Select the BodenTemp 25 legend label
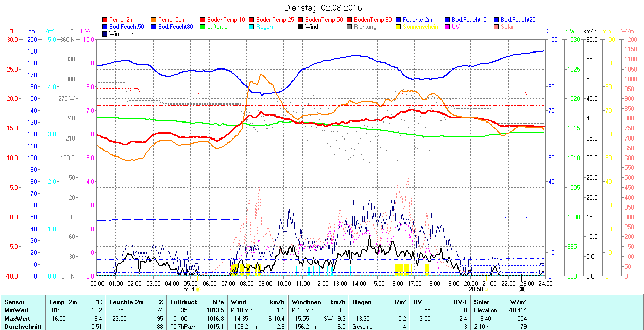Screen dimensions: 644x330 click(x=275, y=20)
